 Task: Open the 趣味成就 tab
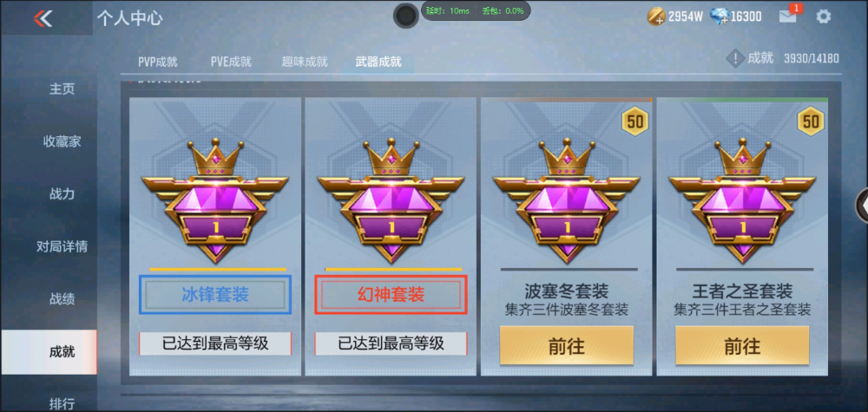(305, 62)
